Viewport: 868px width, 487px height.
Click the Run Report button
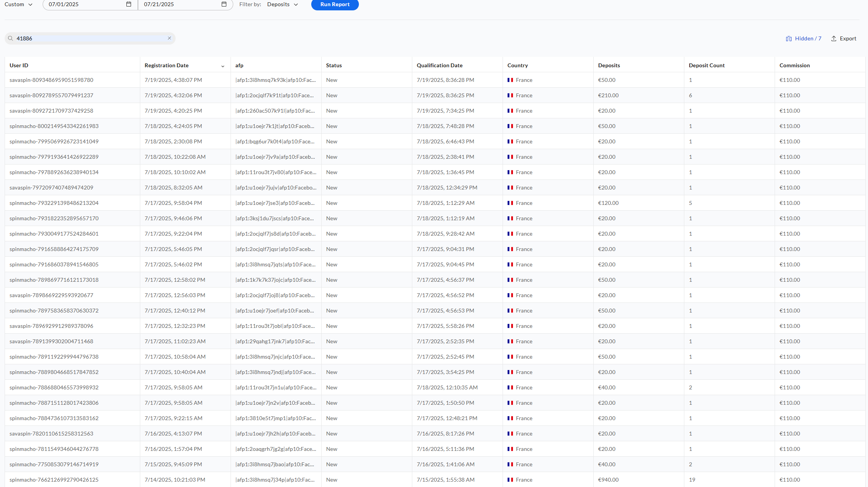point(335,4)
